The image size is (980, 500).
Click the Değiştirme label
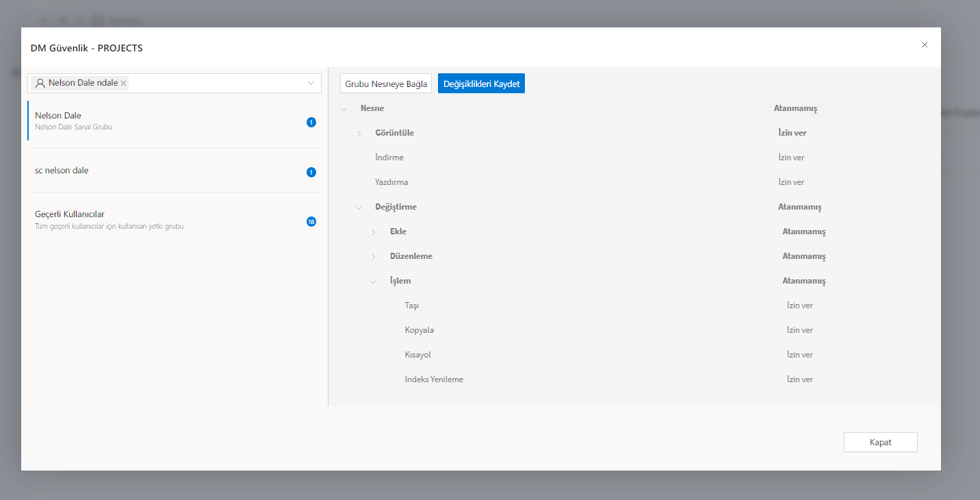396,207
